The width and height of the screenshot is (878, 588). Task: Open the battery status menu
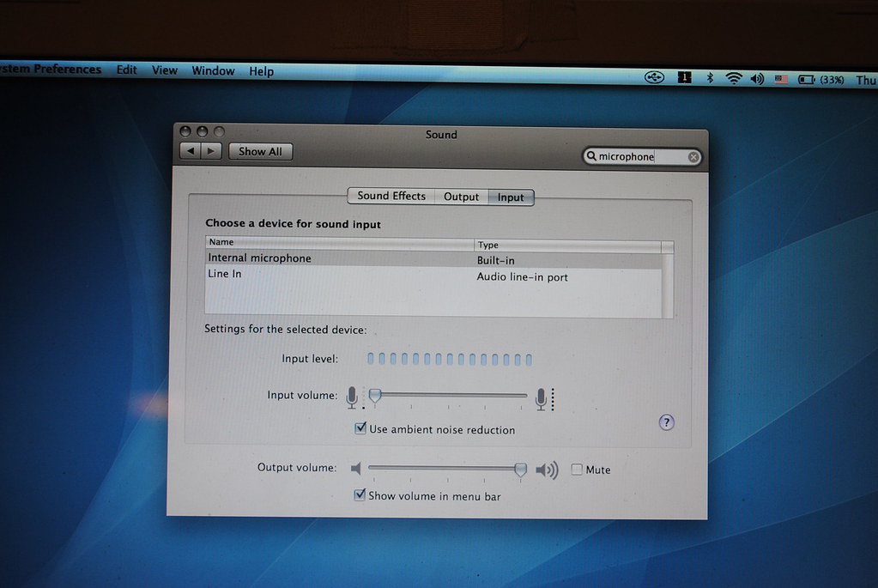coord(807,80)
